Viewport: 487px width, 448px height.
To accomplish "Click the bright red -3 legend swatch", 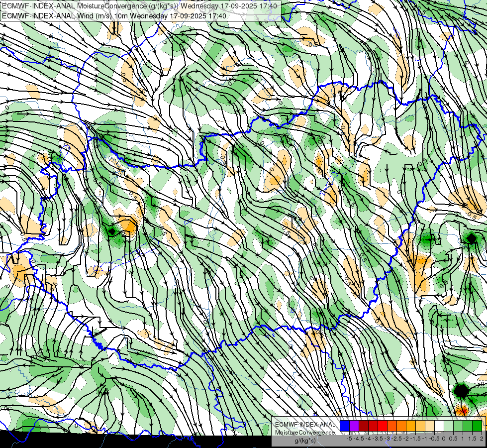I will (x=383, y=426).
